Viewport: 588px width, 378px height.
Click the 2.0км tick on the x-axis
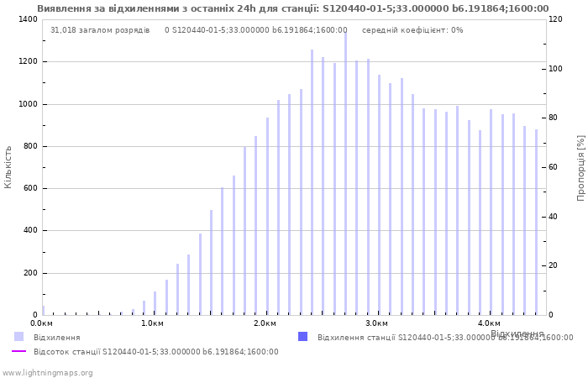point(265,323)
